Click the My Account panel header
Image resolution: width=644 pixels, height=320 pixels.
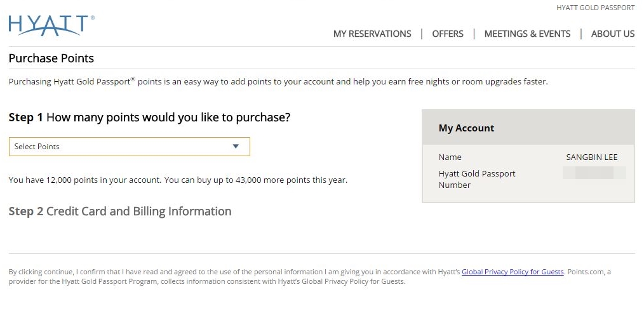point(528,128)
